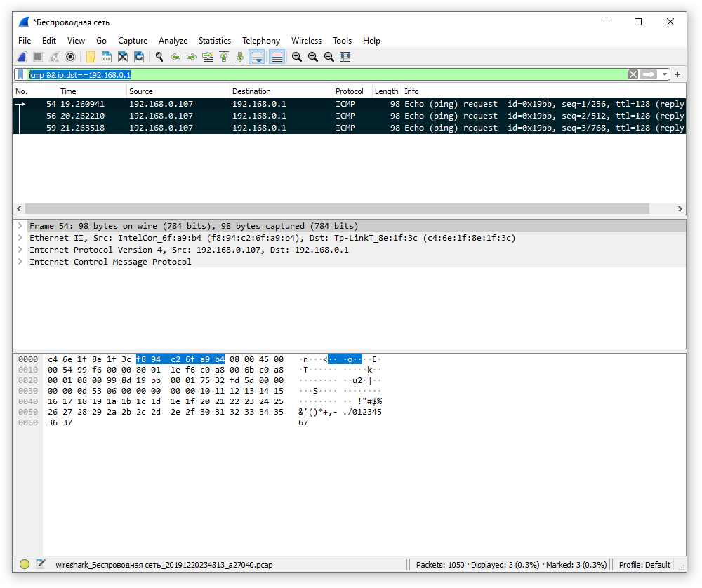Expand the Frame 54 details row
This screenshot has width=702, height=588.
pos(20,226)
